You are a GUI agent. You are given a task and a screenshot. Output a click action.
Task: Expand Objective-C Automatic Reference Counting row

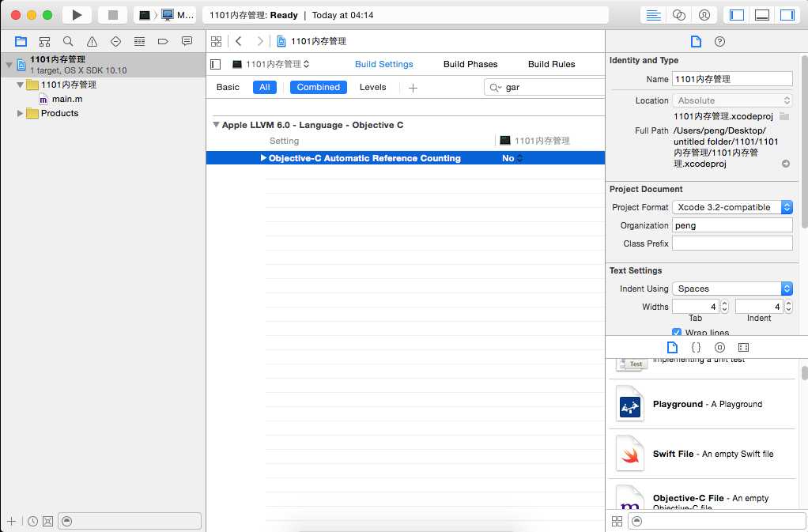pos(263,158)
